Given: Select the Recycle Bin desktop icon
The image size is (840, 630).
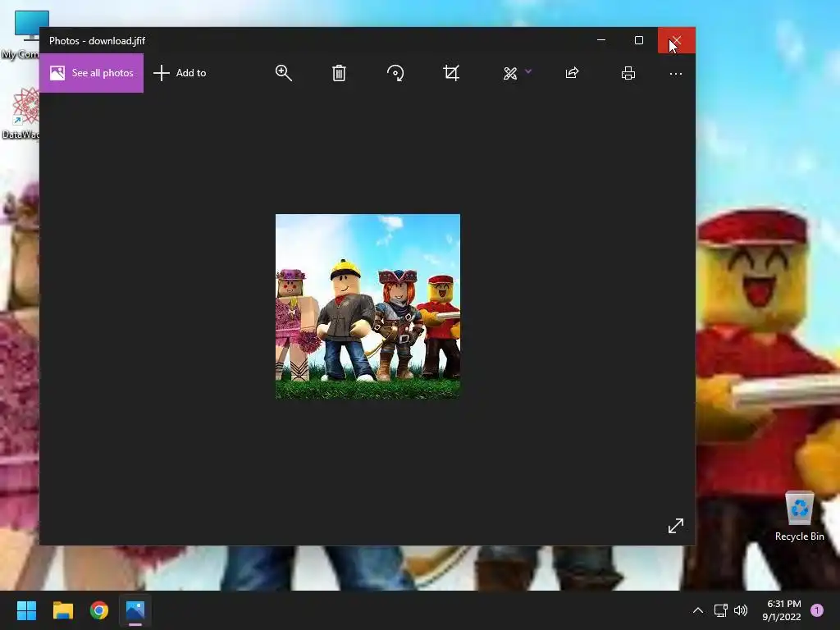Looking at the screenshot, I should tap(799, 517).
